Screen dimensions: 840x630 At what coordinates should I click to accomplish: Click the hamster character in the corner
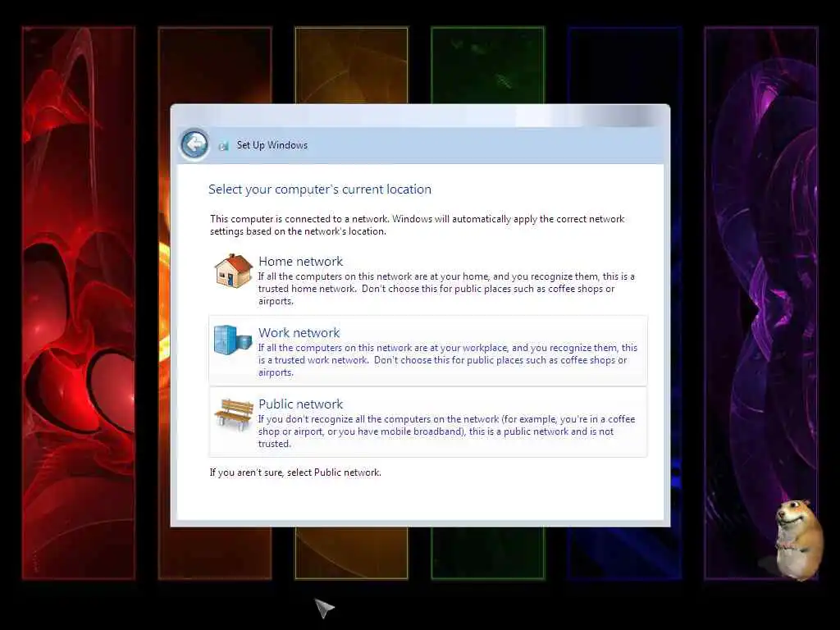798,540
